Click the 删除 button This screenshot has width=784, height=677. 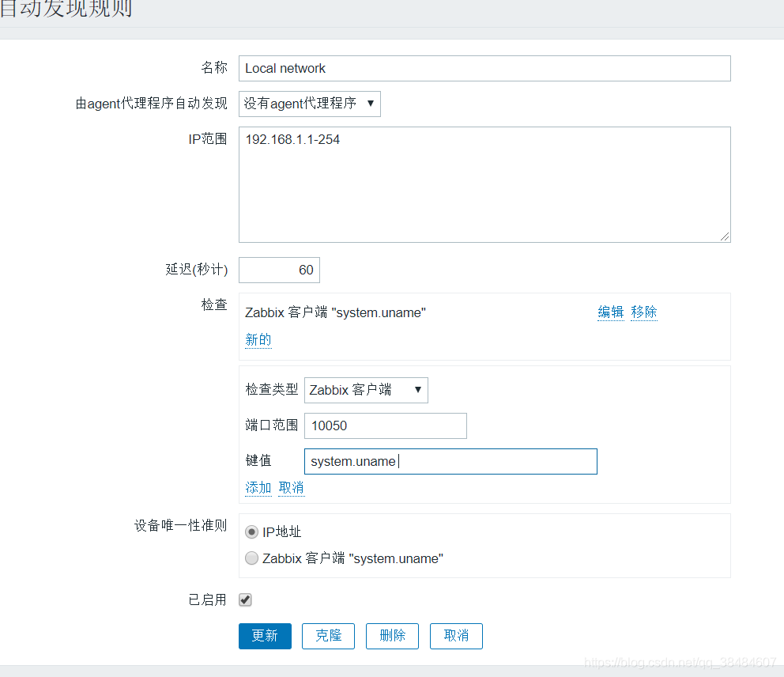point(392,636)
